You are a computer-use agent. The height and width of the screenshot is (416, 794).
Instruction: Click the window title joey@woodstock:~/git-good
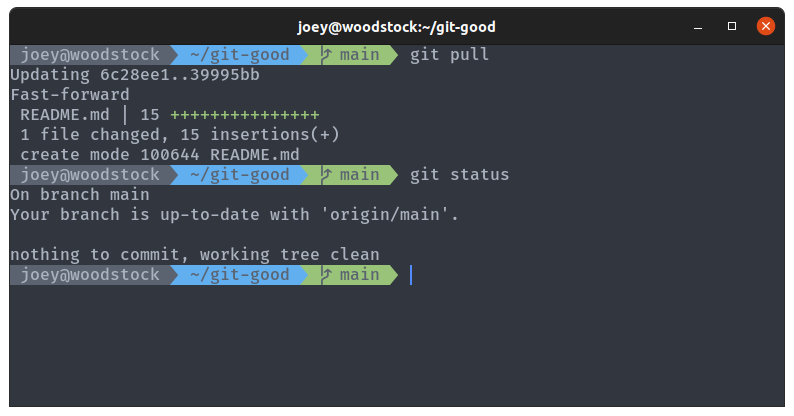tap(396, 27)
